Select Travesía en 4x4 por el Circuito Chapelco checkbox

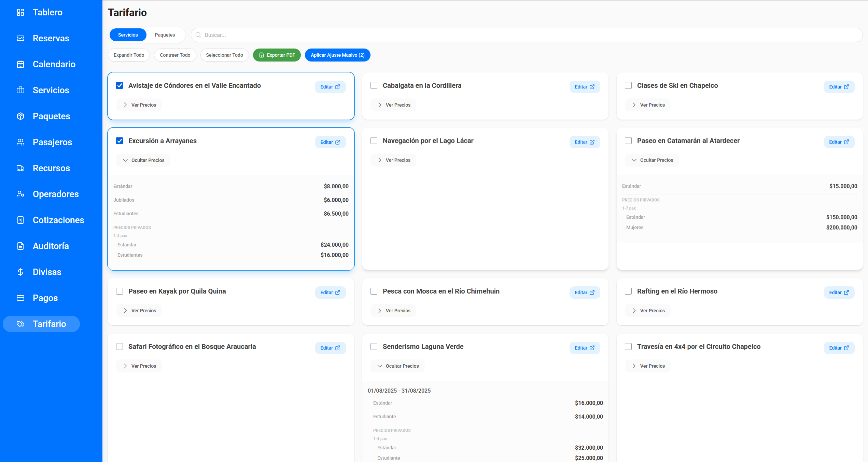pyautogui.click(x=628, y=346)
